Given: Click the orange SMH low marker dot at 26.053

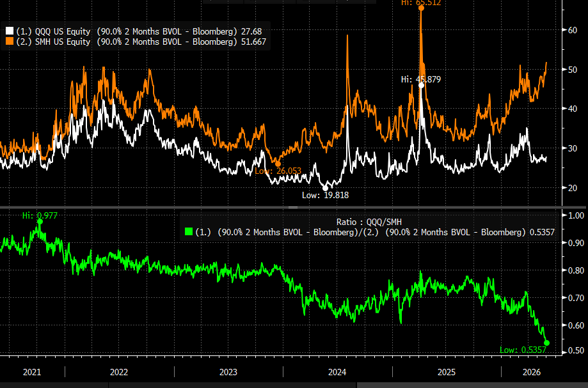Looking at the screenshot, I should 278,164.
